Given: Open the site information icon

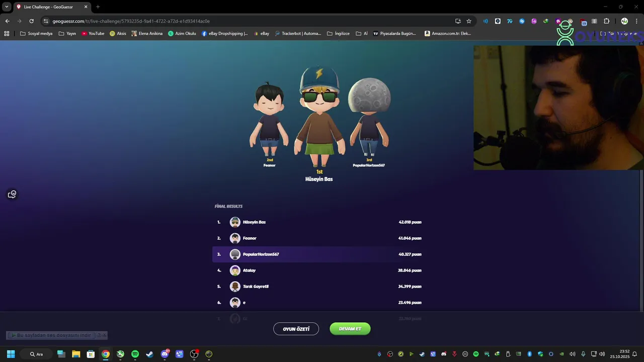Looking at the screenshot, I should pyautogui.click(x=46, y=21).
